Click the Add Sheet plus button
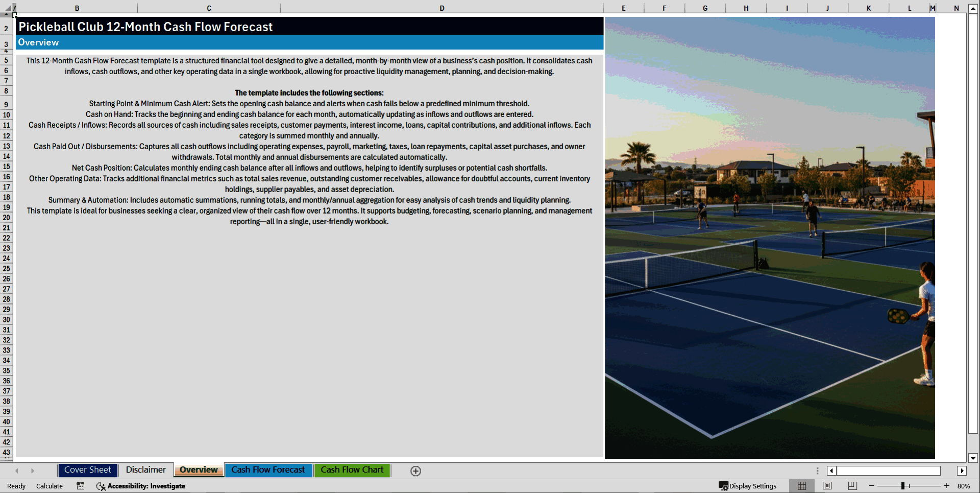Viewport: 980px width, 493px height. coord(415,471)
